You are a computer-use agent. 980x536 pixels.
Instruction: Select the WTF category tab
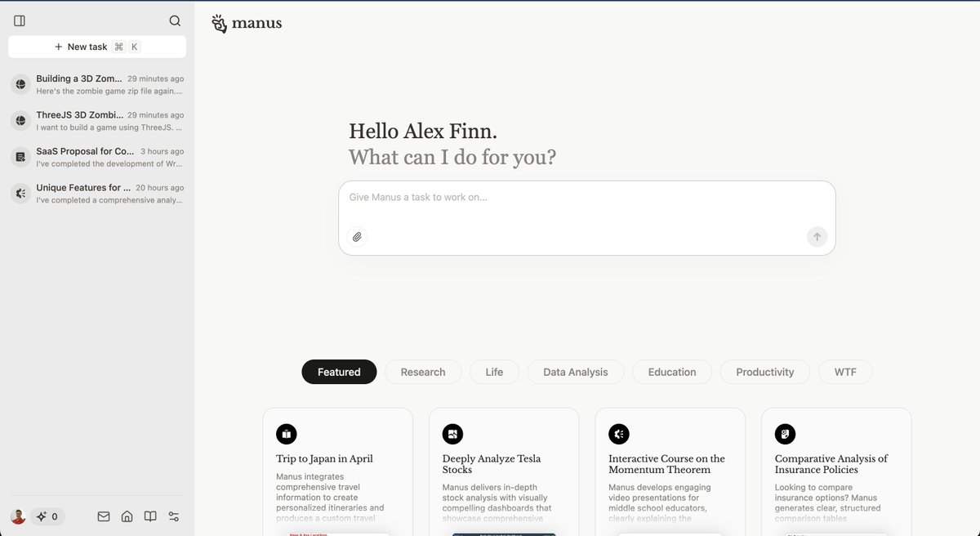[x=845, y=372]
